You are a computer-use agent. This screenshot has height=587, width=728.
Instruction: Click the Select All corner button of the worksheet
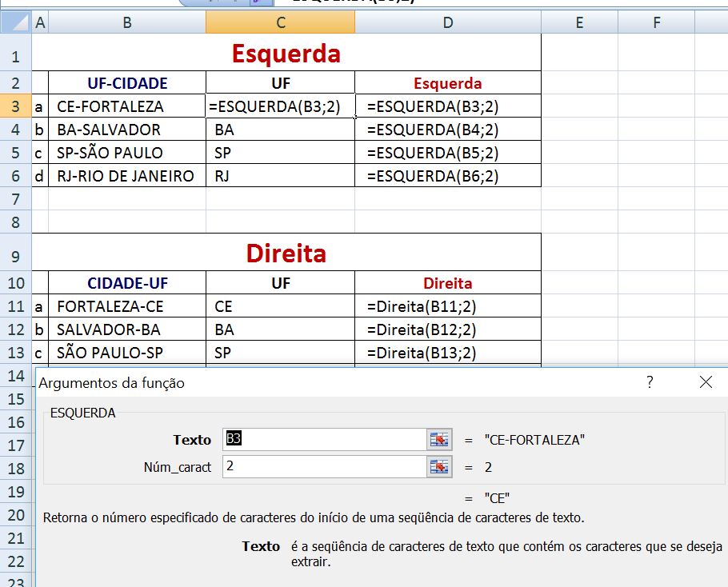(15, 22)
